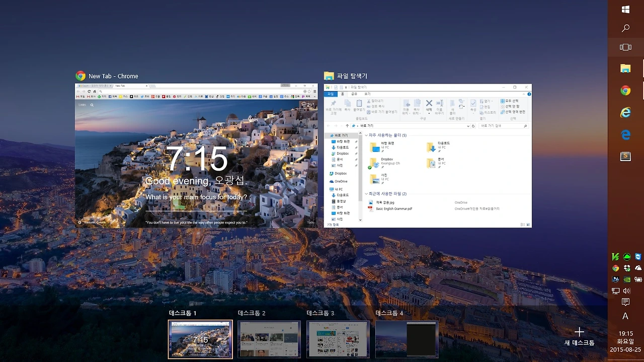The width and height of the screenshot is (644, 362).
Task: Switch to 데스크톱 4 thumbnail
Action: [407, 339]
